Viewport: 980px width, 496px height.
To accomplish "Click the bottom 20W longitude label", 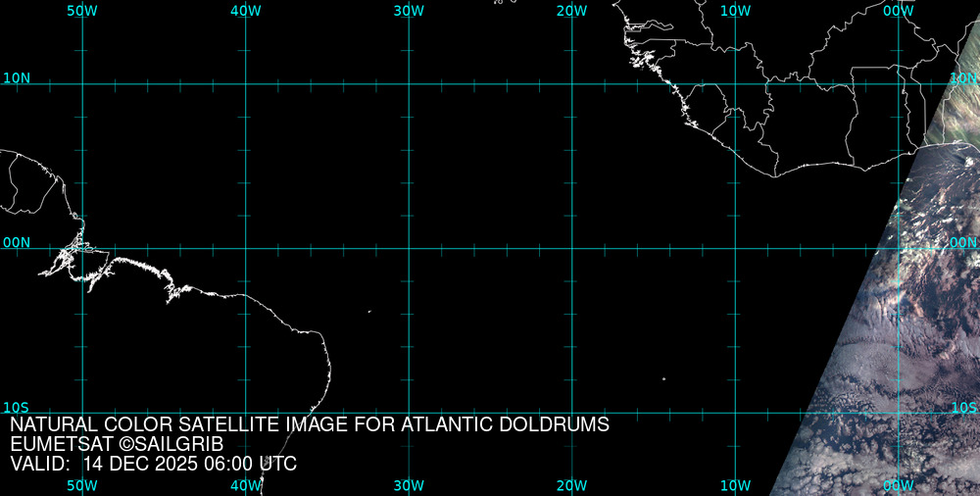I will (x=571, y=485).
